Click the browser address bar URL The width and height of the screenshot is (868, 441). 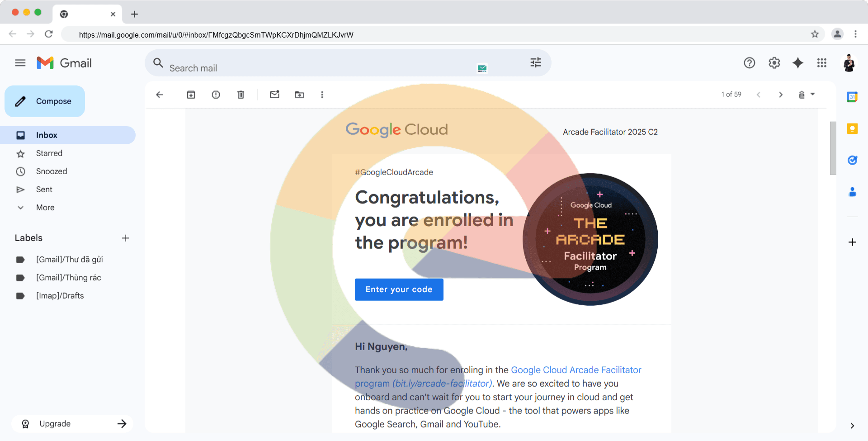point(216,35)
